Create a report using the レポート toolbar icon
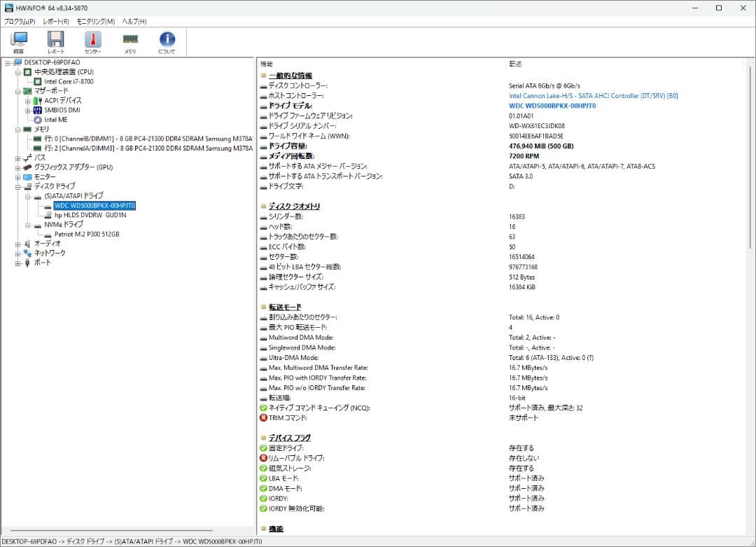This screenshot has width=756, height=547. [x=55, y=41]
